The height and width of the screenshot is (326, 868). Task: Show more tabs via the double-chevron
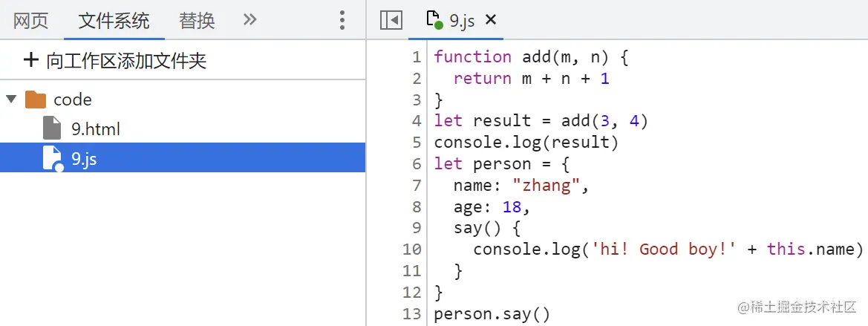click(250, 20)
